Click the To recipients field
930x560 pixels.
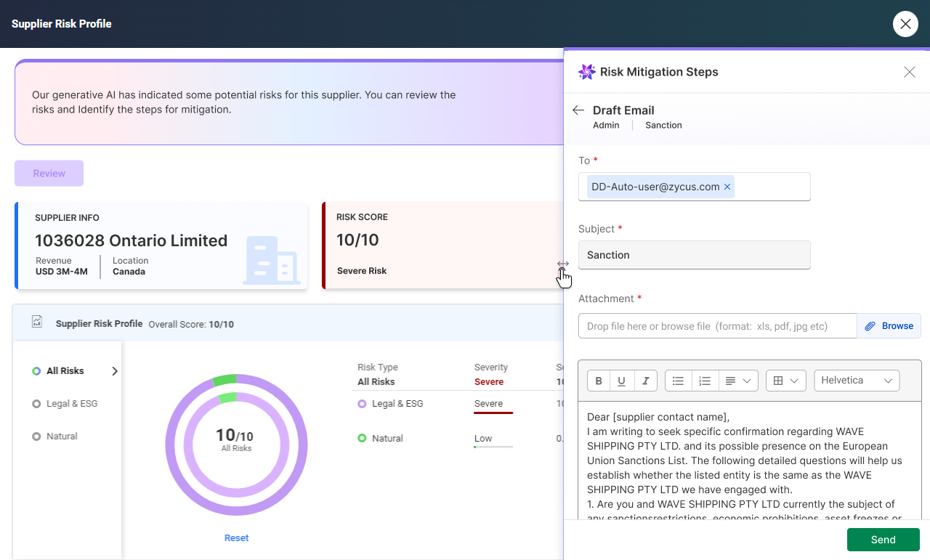(x=694, y=187)
